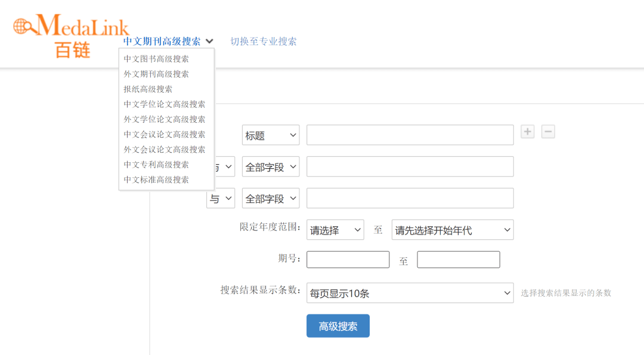Select 外文期刊高级搜索 from the menu

click(x=156, y=74)
